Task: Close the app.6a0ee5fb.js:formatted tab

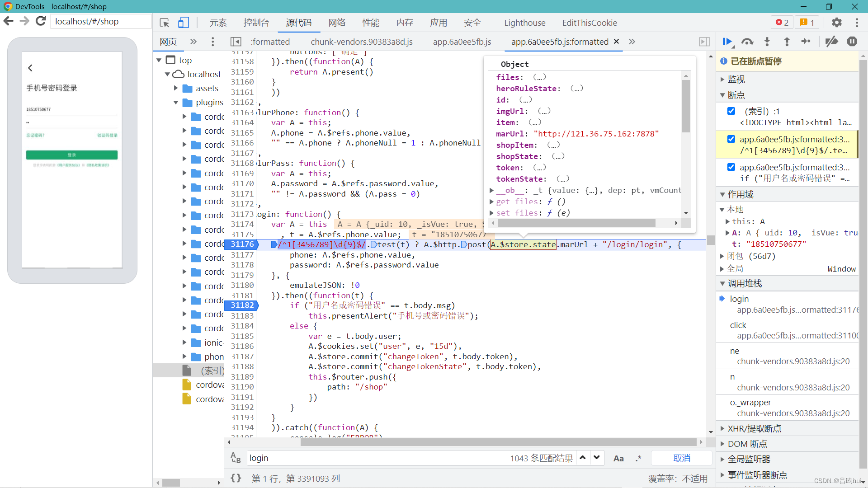Action: click(616, 42)
